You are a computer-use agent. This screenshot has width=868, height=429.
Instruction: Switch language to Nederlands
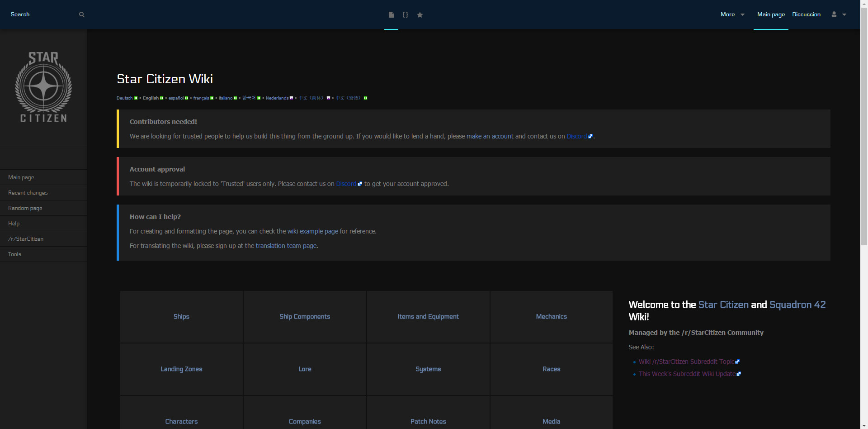(x=277, y=98)
